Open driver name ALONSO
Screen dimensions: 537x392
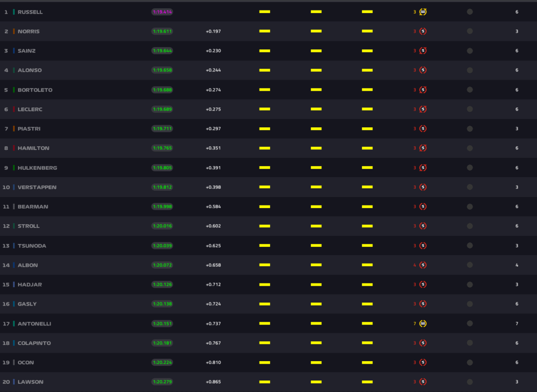point(29,70)
